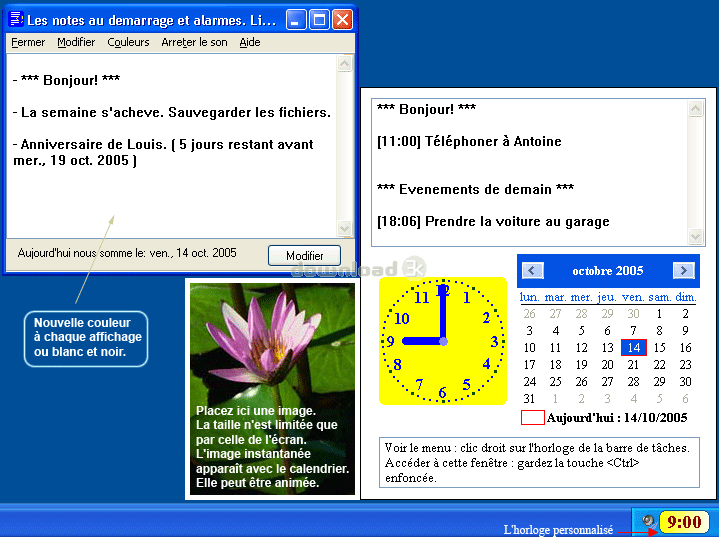Open the Aide menu
The image size is (719, 537).
click(250, 42)
